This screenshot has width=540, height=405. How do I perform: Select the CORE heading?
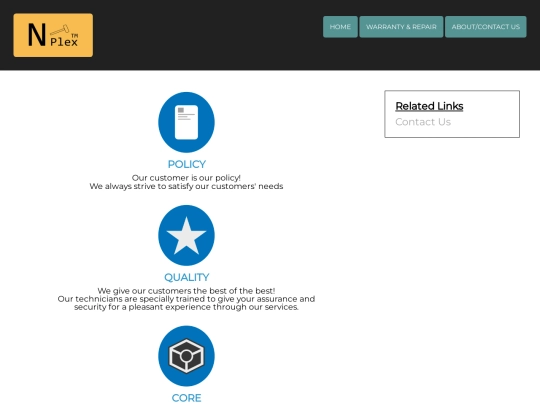[x=186, y=398]
